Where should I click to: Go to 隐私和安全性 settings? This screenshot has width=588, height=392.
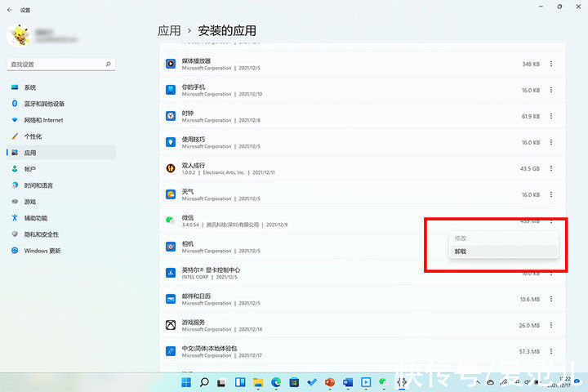(x=61, y=234)
